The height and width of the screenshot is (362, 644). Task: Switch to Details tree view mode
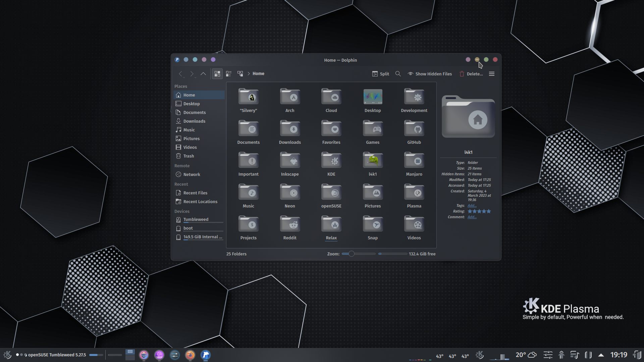pyautogui.click(x=240, y=74)
